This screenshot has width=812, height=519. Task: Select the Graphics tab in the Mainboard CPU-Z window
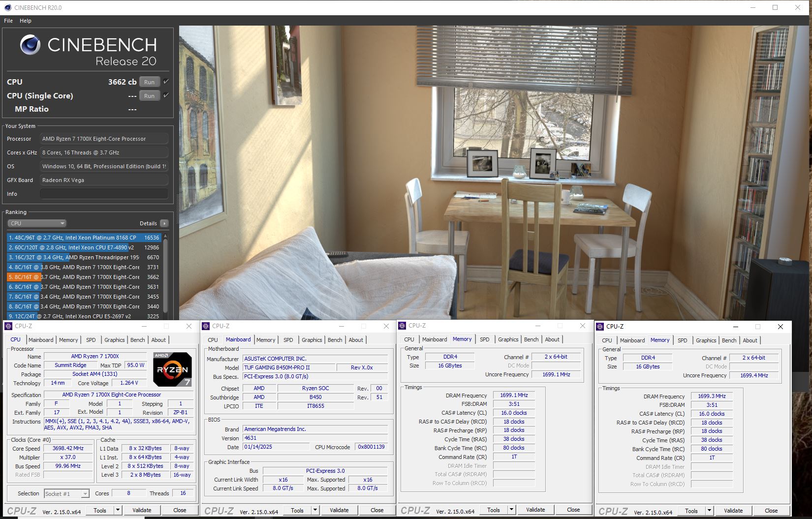[312, 340]
